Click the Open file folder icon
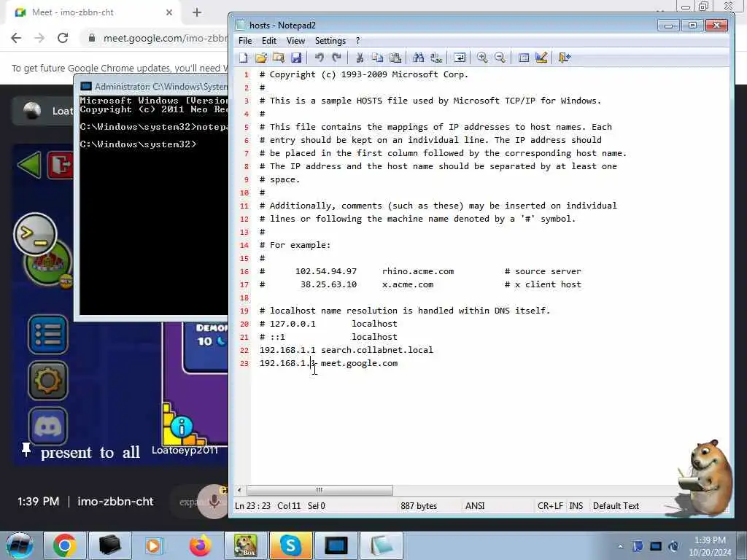The height and width of the screenshot is (560, 747). [x=261, y=58]
